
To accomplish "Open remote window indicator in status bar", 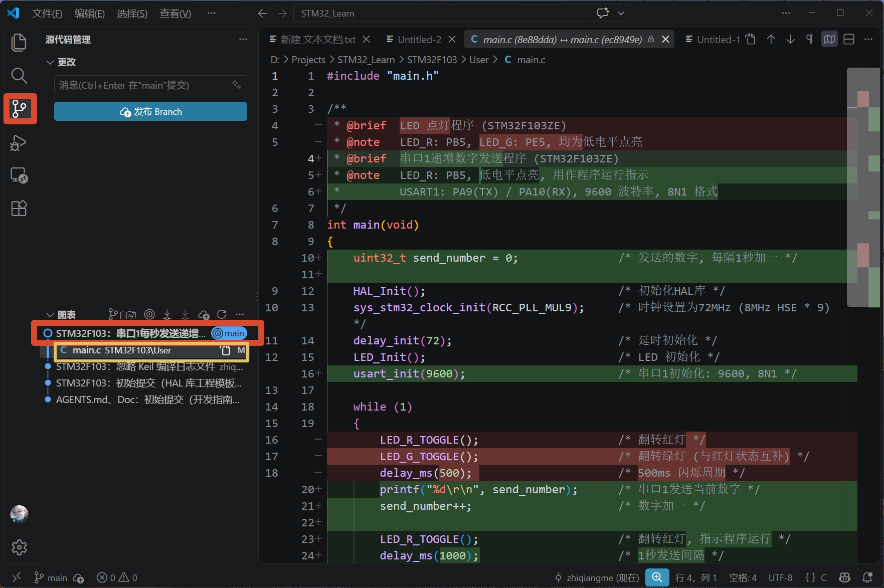I will [17, 577].
